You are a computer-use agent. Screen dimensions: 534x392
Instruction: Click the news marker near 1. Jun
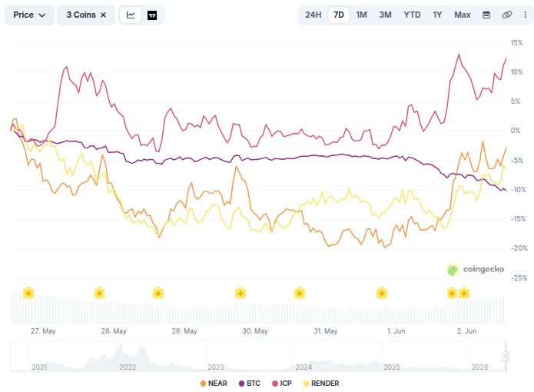382,293
